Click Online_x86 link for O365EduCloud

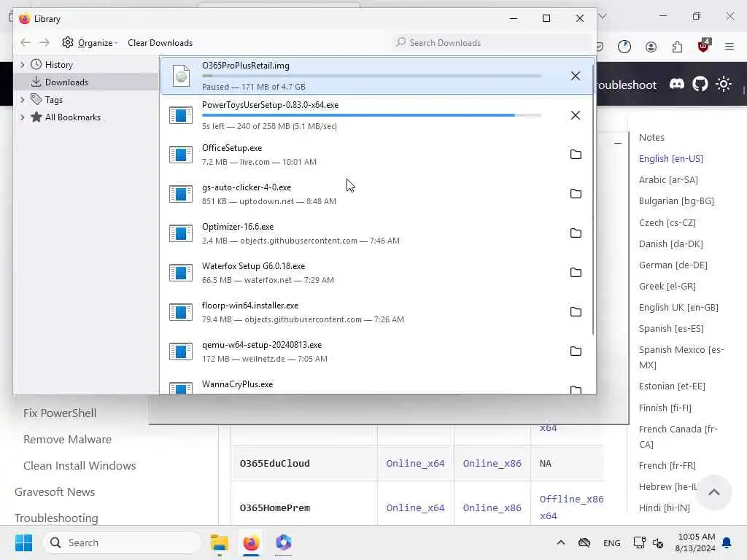click(x=492, y=463)
